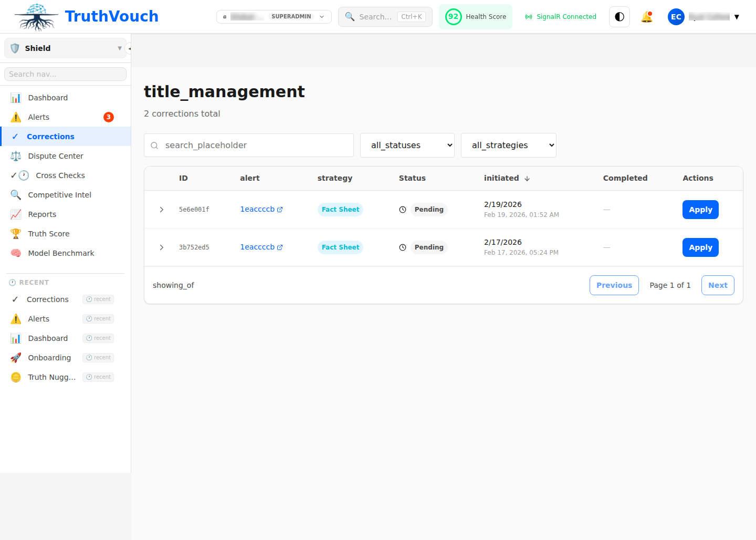The image size is (756, 540).
Task: Open the all_statuses dropdown
Action: click(x=407, y=145)
